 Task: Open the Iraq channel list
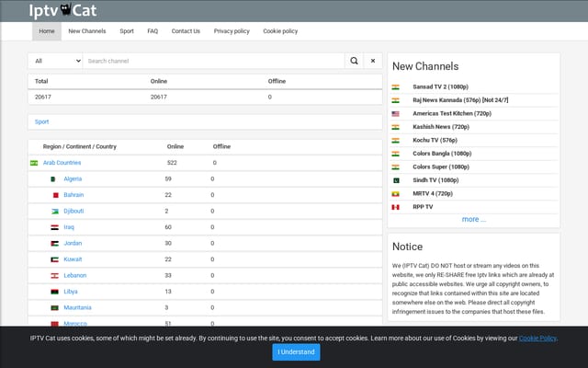coord(69,227)
